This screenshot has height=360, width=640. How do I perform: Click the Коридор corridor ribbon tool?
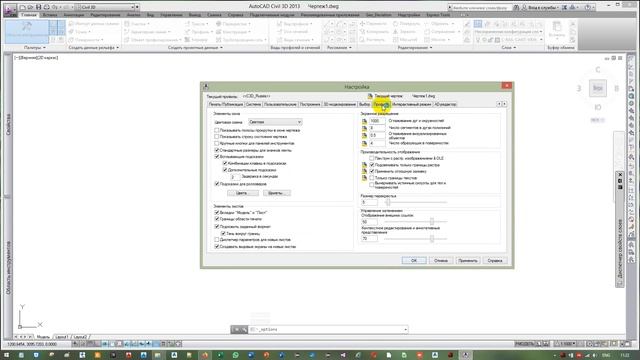pyautogui.click(x=196, y=40)
